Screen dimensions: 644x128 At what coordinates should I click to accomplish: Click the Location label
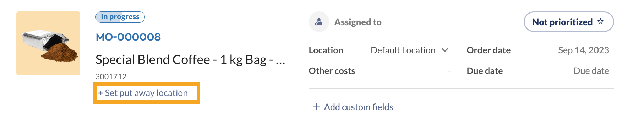point(326,50)
